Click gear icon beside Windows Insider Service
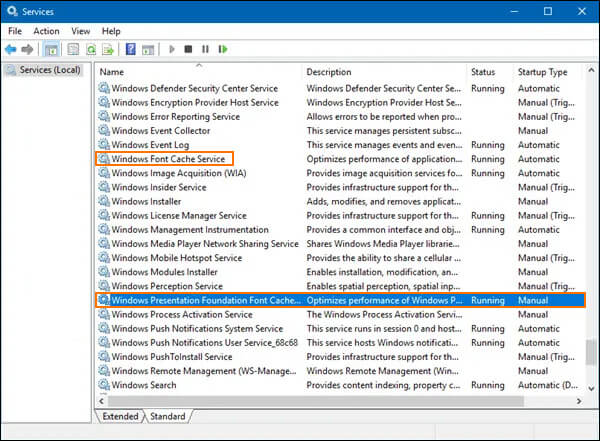Screen dimensions: 600x441 pyautogui.click(x=104, y=187)
